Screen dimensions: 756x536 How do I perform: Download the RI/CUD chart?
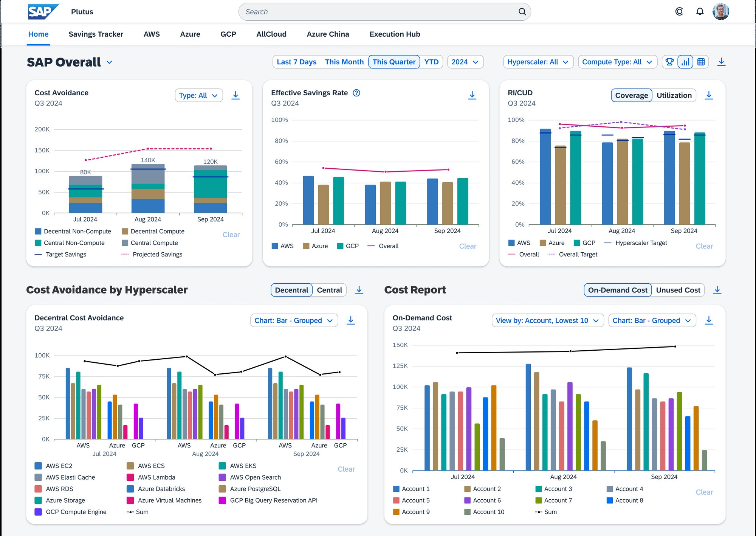[709, 95]
